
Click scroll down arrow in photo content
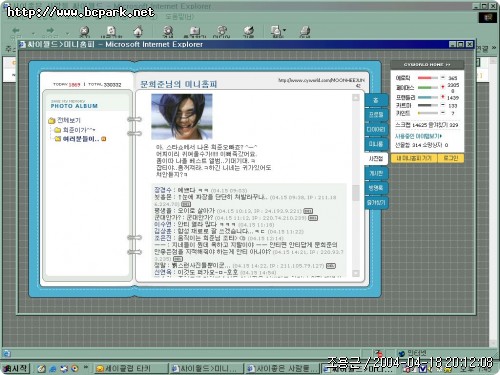[356, 273]
